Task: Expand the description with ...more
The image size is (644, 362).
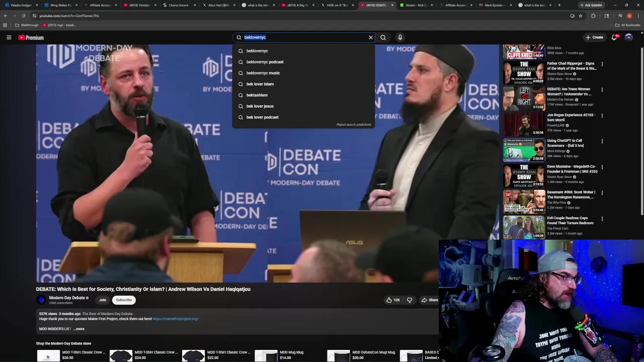Action: click(x=79, y=329)
